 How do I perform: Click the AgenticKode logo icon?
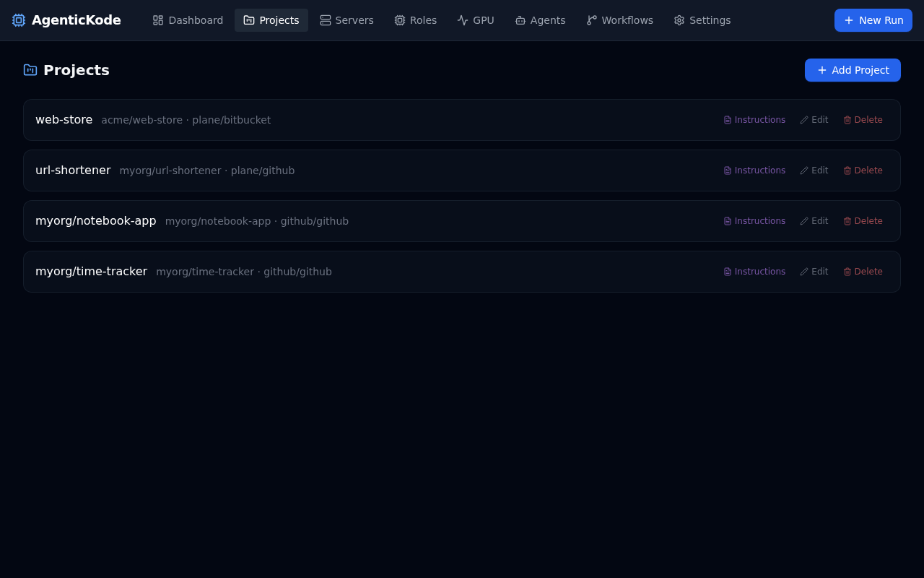[x=18, y=20]
